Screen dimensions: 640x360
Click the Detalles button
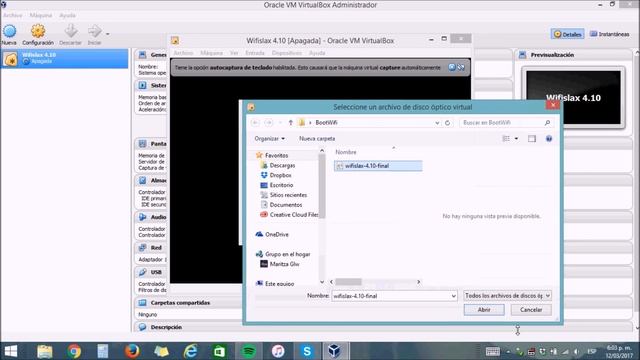567,34
